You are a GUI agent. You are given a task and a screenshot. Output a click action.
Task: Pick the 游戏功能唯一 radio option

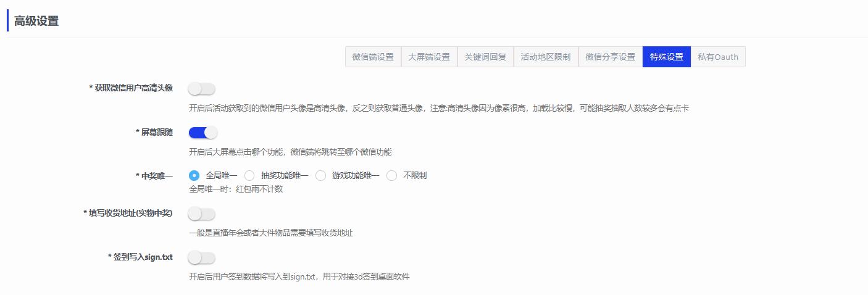pos(321,176)
